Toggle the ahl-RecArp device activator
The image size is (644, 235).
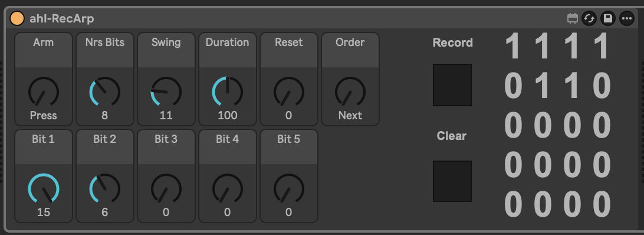point(17,18)
